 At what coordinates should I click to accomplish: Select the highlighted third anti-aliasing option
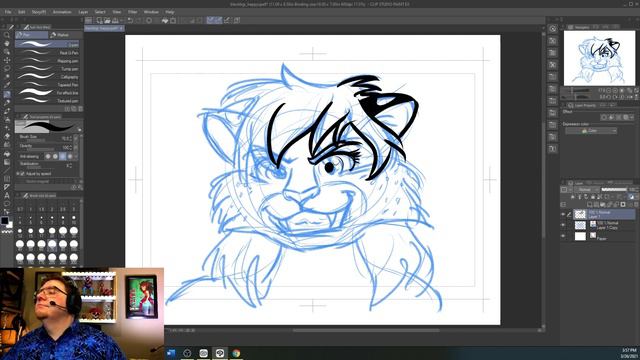(62, 156)
